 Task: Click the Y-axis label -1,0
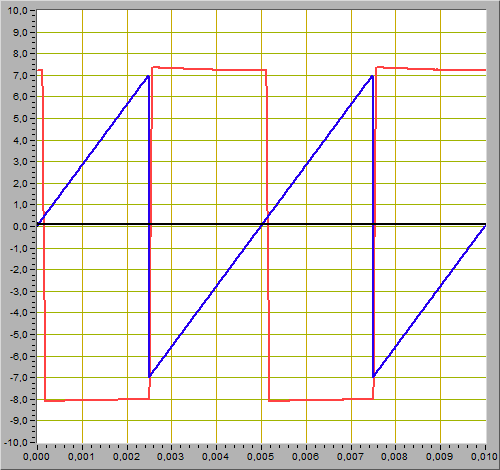18,248
